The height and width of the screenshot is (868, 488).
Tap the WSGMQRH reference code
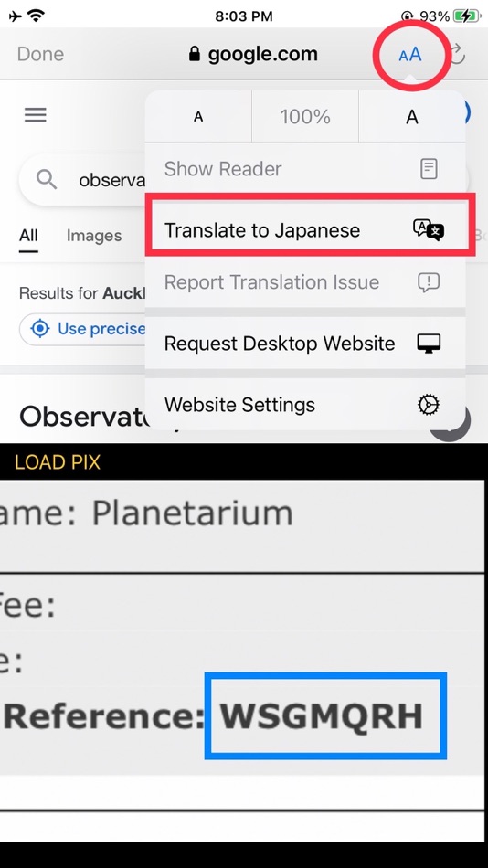(322, 715)
